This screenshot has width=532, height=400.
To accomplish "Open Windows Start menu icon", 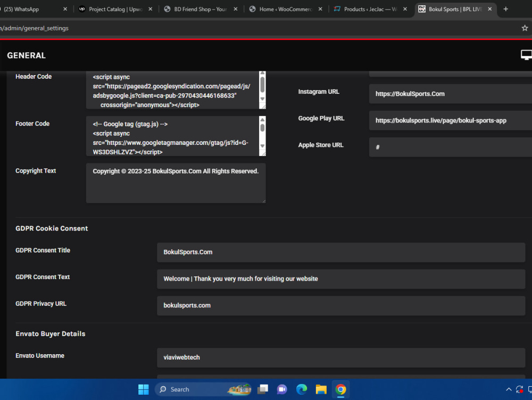I will coord(144,389).
